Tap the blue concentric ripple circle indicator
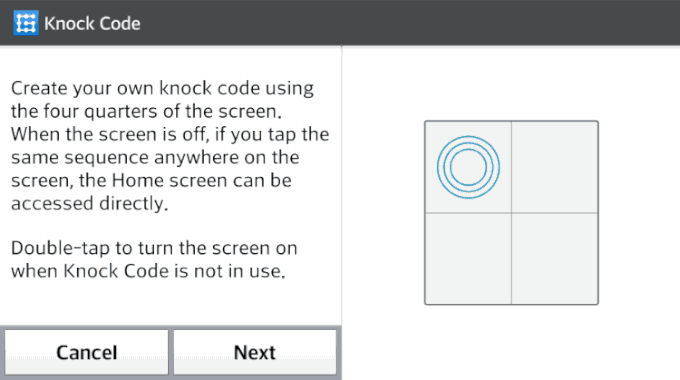Viewport: 680px width, 380px height. pos(468,167)
